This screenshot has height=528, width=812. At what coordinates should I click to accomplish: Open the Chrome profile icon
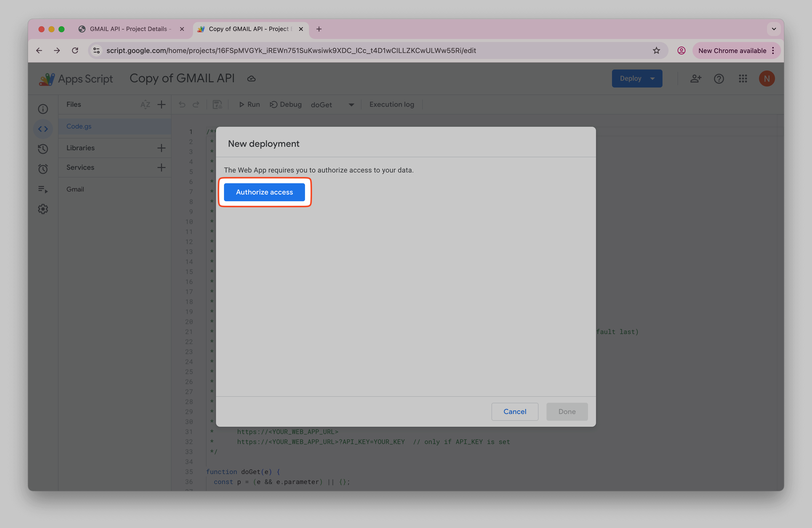(x=681, y=50)
